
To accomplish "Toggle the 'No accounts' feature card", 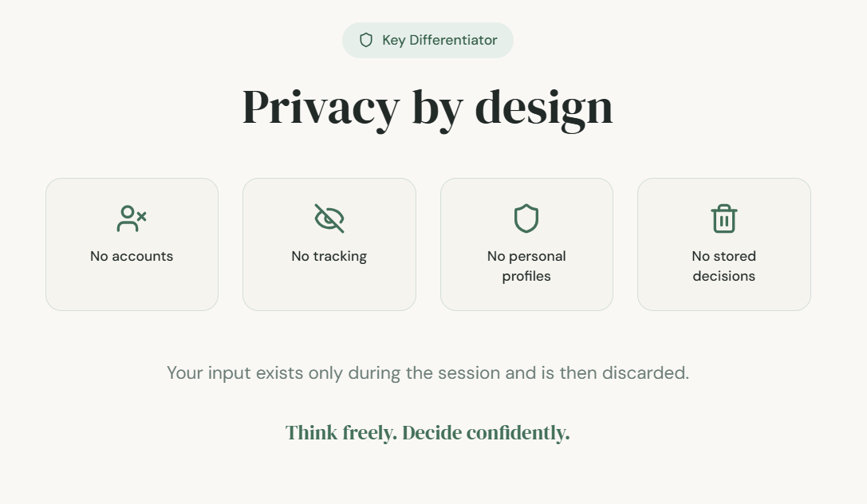I will point(131,244).
